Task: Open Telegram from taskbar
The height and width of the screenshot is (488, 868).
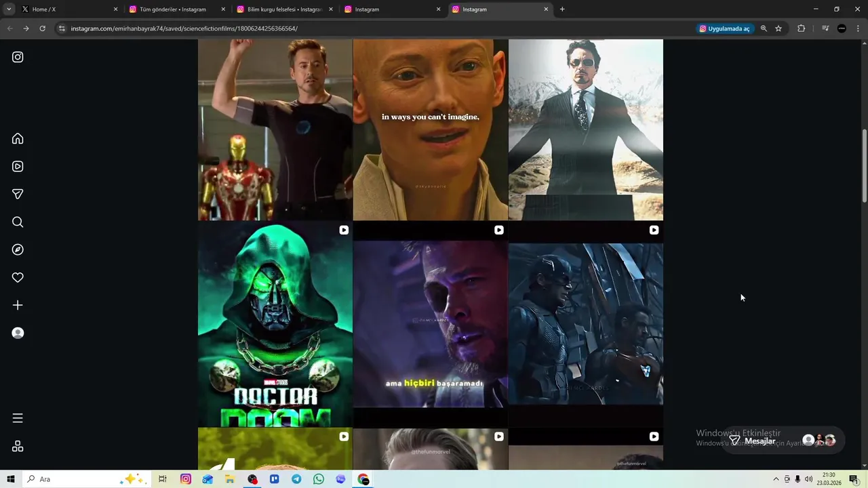Action: click(x=296, y=479)
